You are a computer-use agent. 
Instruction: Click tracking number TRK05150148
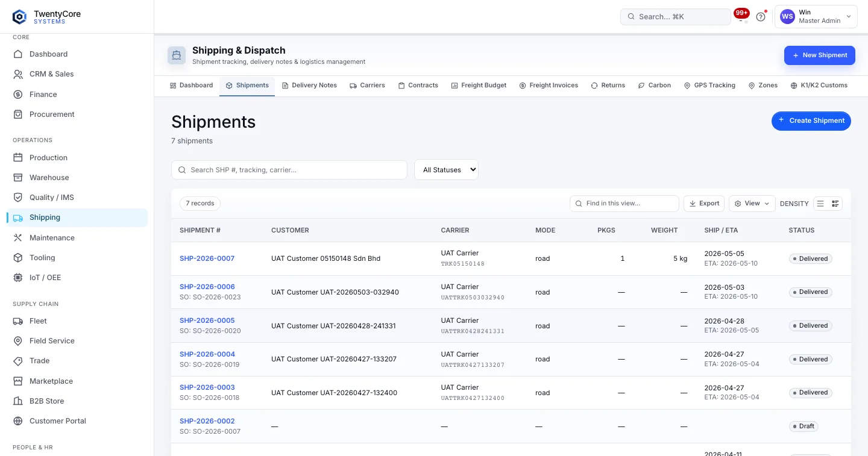[x=463, y=264]
